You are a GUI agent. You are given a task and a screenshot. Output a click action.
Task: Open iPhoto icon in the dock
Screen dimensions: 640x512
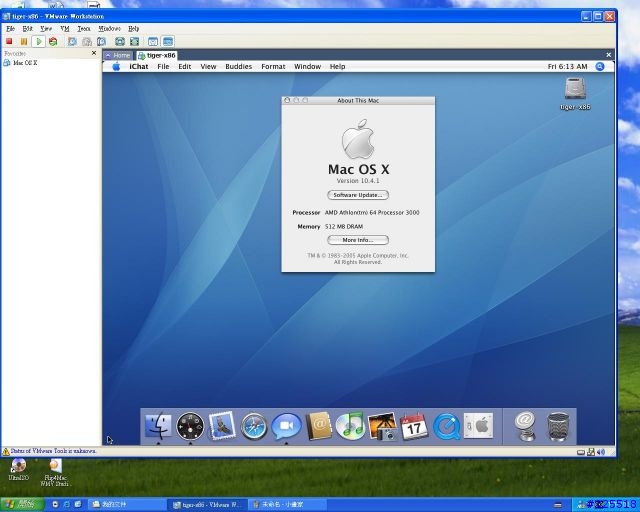[x=382, y=426]
